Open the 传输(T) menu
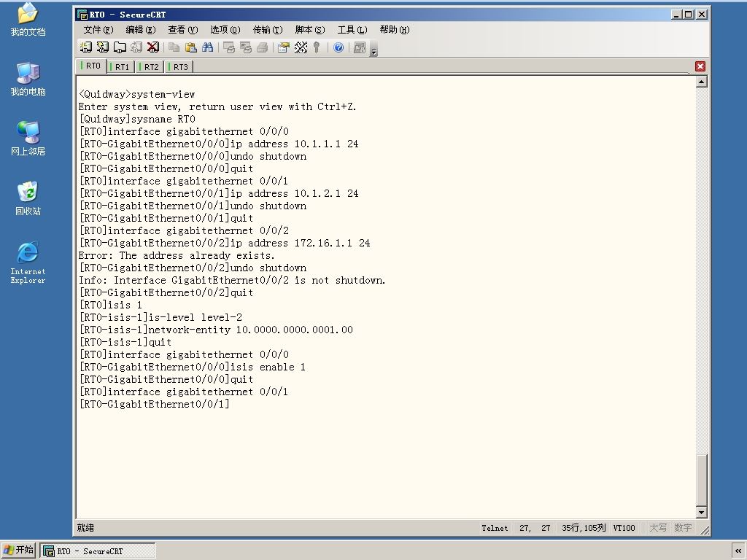Viewport: 747px width, 560px height. click(267, 29)
